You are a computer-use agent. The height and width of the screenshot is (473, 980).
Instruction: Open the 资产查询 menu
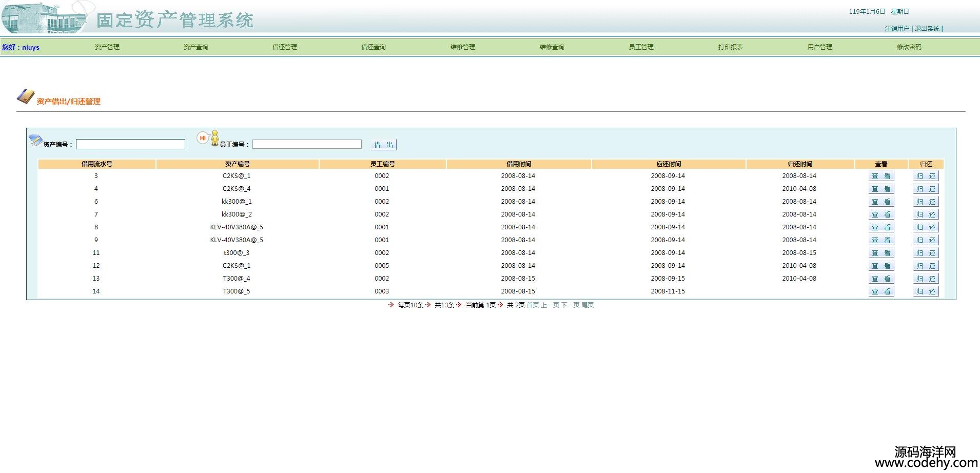196,47
